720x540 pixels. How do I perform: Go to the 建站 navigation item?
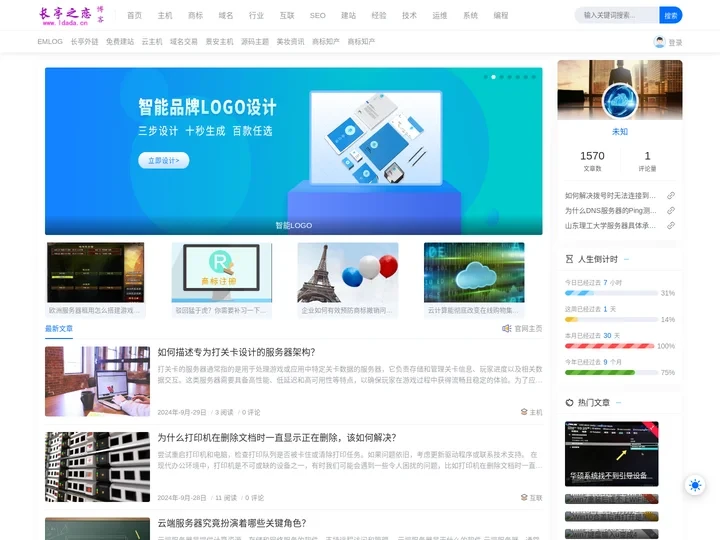pos(349,16)
